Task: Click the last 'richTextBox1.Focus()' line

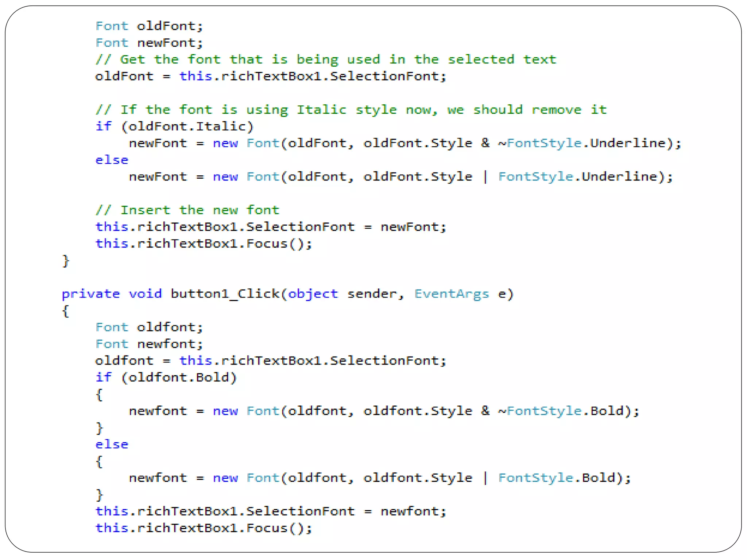Action: pos(204,528)
